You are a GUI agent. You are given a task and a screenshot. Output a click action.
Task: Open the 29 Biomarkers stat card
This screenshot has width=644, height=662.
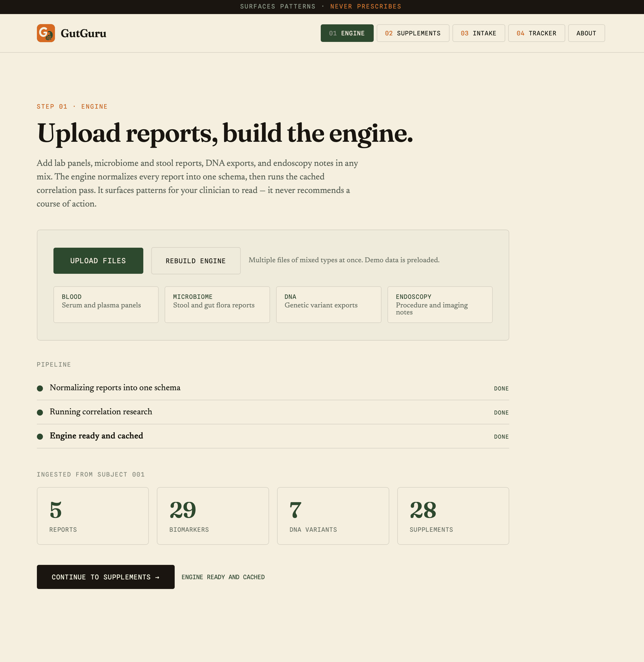click(213, 516)
